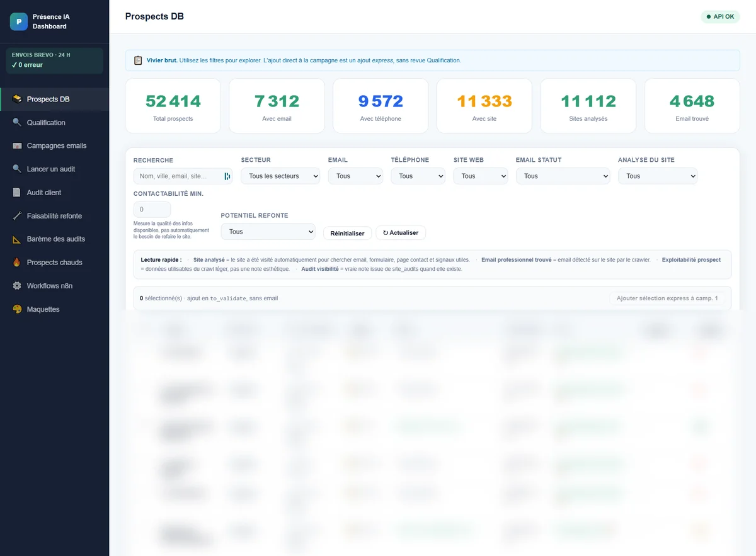The height and width of the screenshot is (556, 756).
Task: Click the Envois Brevo 24 H status box
Action: tap(54, 60)
